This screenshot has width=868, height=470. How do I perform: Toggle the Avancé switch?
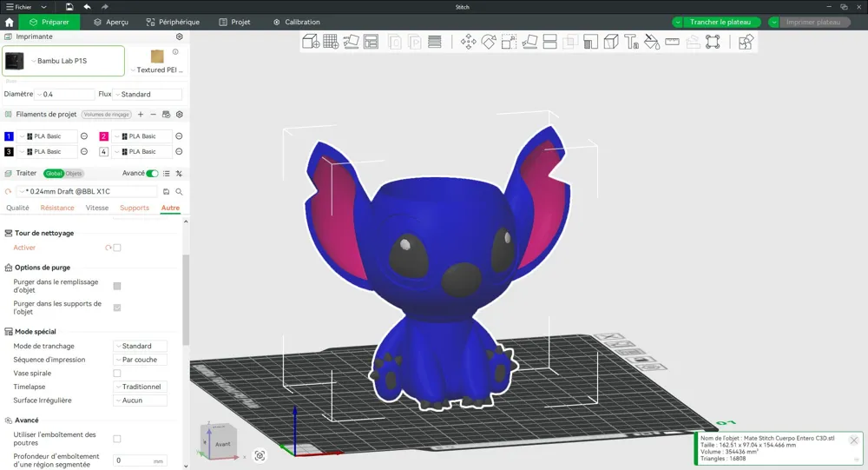(152, 174)
